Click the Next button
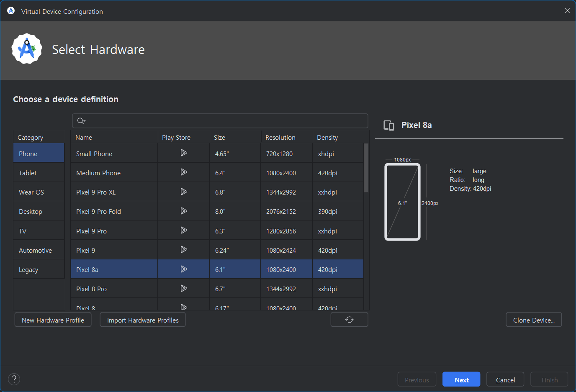This screenshot has width=576, height=392. [461, 379]
